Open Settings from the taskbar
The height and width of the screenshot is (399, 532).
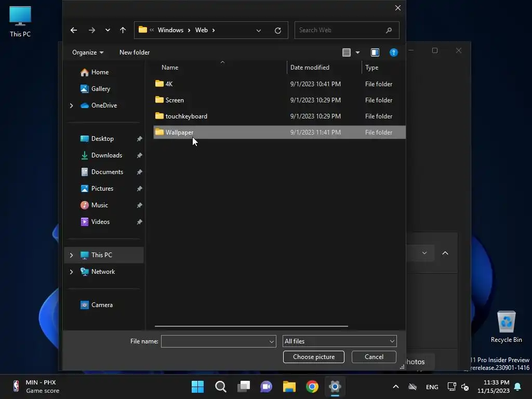(335, 387)
